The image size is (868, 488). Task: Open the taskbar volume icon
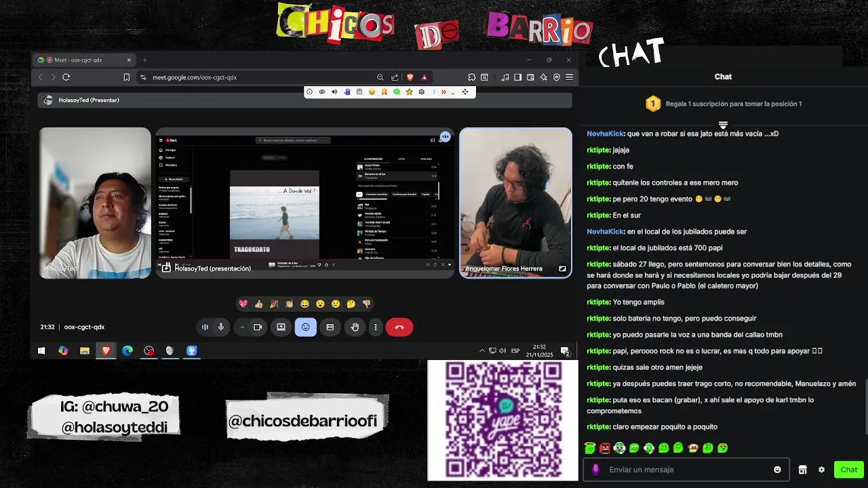click(502, 350)
